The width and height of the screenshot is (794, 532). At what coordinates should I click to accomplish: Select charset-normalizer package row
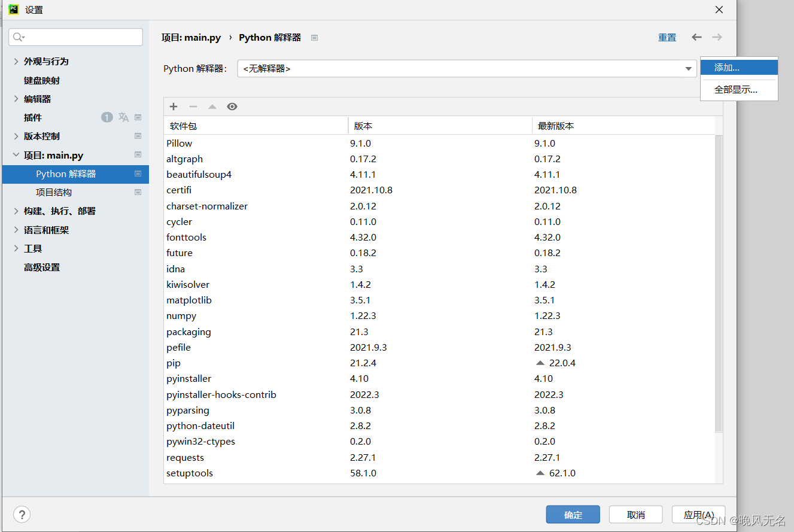pyautogui.click(x=440, y=206)
